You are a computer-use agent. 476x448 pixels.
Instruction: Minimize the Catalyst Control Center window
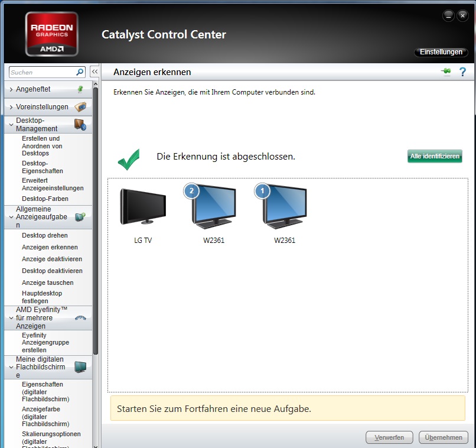(x=448, y=15)
